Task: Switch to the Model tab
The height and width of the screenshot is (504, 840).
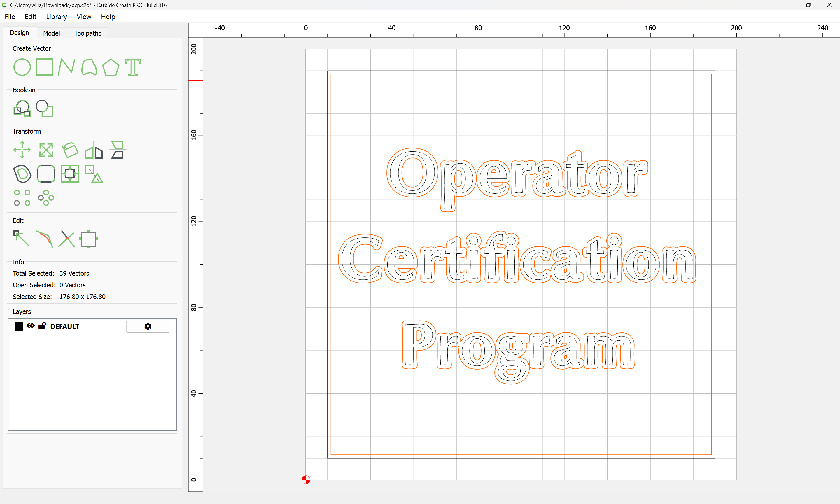Action: [x=52, y=33]
